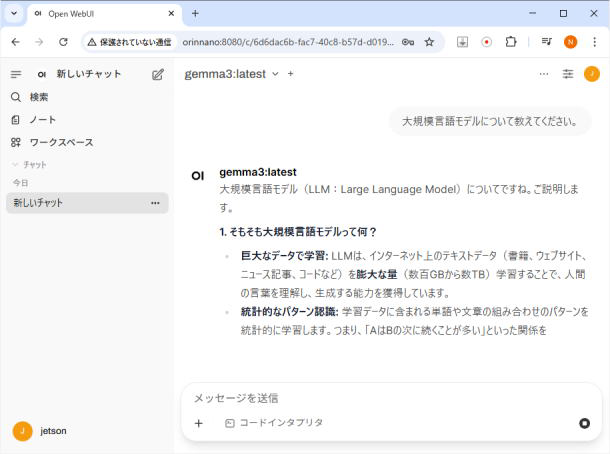The height and width of the screenshot is (454, 610).
Task: Open the chat more-options ellipsis menu
Action: pos(544,74)
